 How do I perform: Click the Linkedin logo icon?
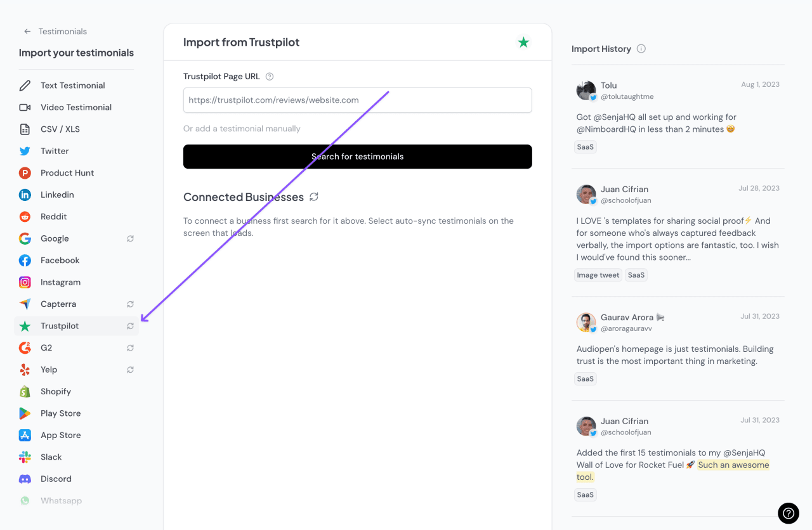(x=25, y=195)
